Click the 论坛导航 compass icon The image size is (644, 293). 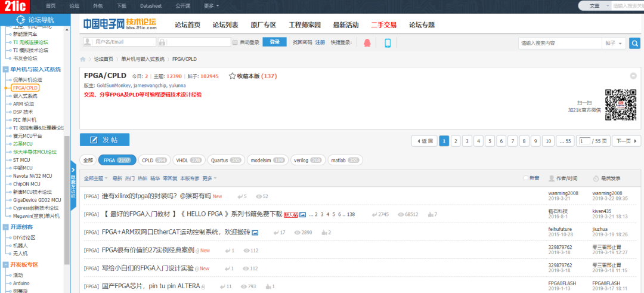coord(21,20)
